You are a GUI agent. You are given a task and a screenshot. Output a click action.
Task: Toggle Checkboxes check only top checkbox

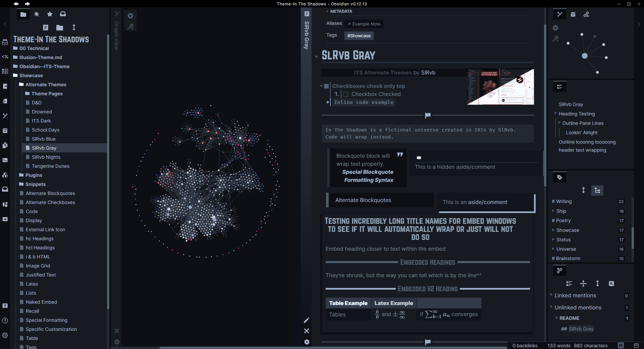(x=326, y=86)
